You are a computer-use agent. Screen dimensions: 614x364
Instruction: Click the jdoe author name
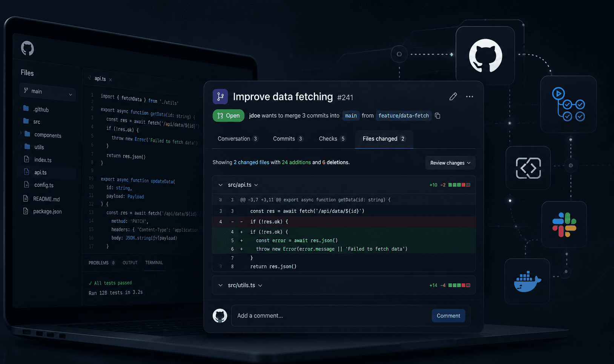click(255, 116)
